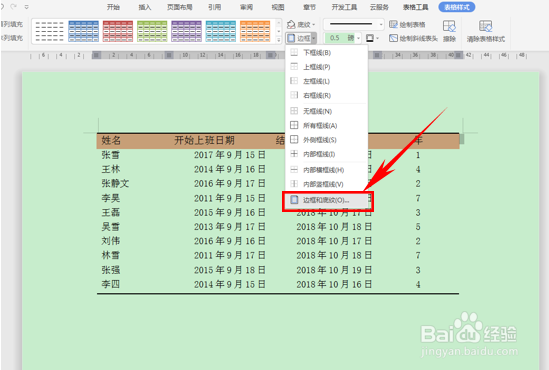Toggle the 边框 dropdown arrow

(314, 38)
